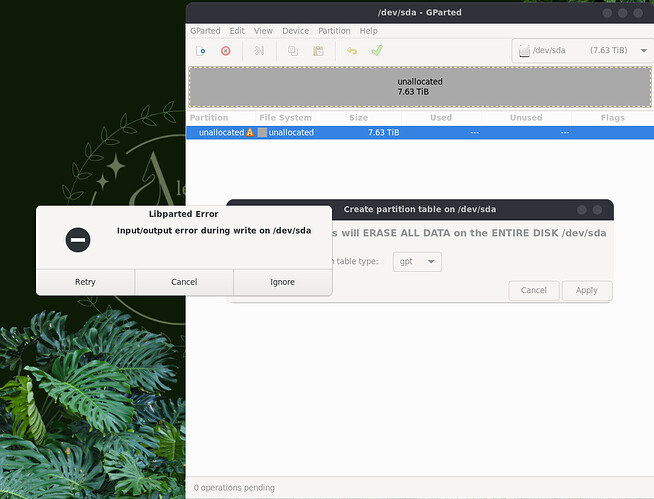Click the Undo last operation icon
This screenshot has height=499, width=654.
coord(352,51)
